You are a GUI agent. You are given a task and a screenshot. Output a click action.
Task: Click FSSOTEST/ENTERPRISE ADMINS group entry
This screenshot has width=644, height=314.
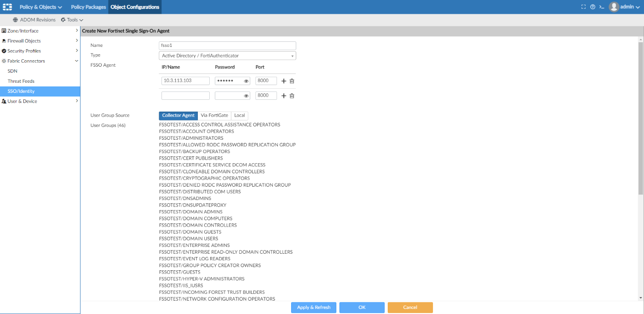pyautogui.click(x=194, y=245)
